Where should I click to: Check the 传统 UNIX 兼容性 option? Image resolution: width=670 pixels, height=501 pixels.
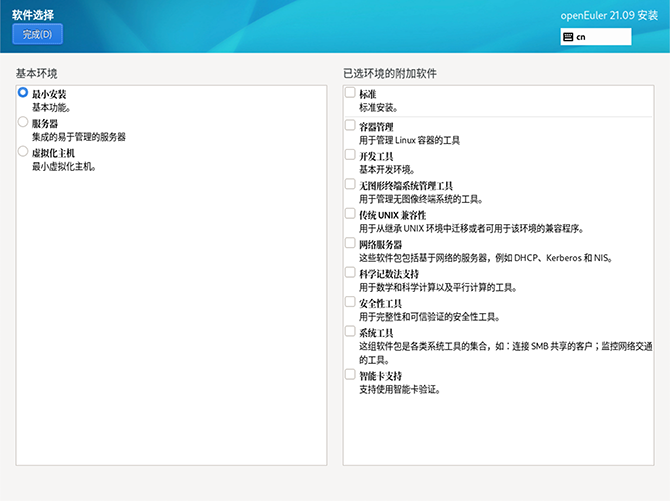(x=350, y=213)
